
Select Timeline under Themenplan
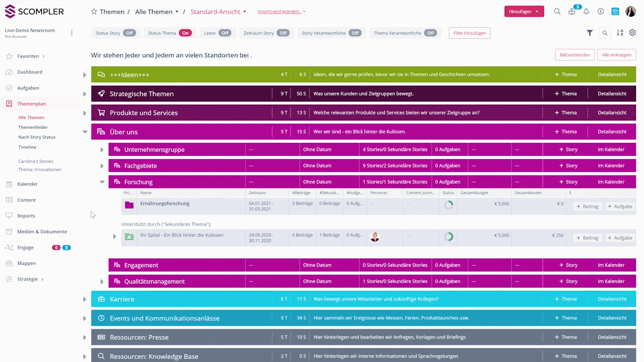pyautogui.click(x=27, y=147)
